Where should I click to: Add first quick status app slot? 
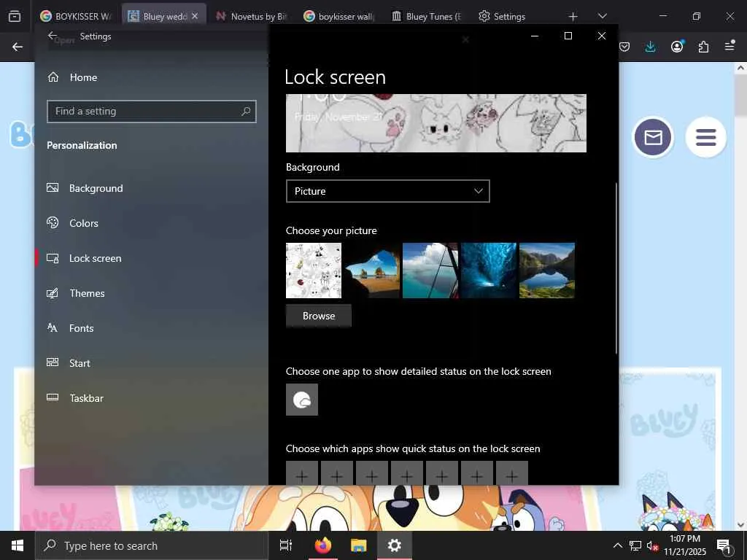pos(302,473)
